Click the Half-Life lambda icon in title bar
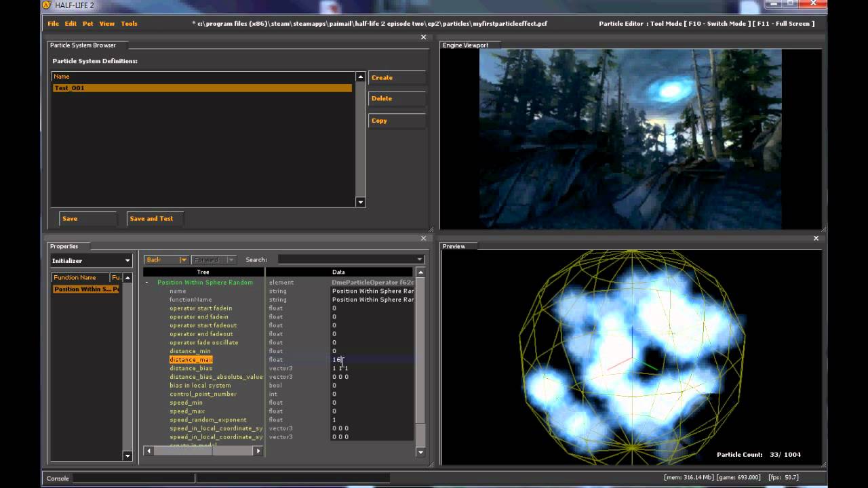Viewport: 868px width, 488px height. 46,5
